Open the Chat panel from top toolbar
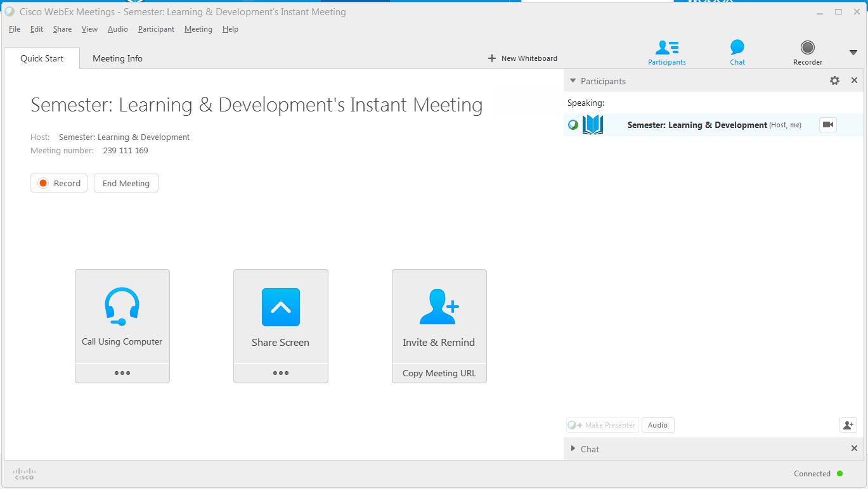The image size is (868, 489). point(737,52)
